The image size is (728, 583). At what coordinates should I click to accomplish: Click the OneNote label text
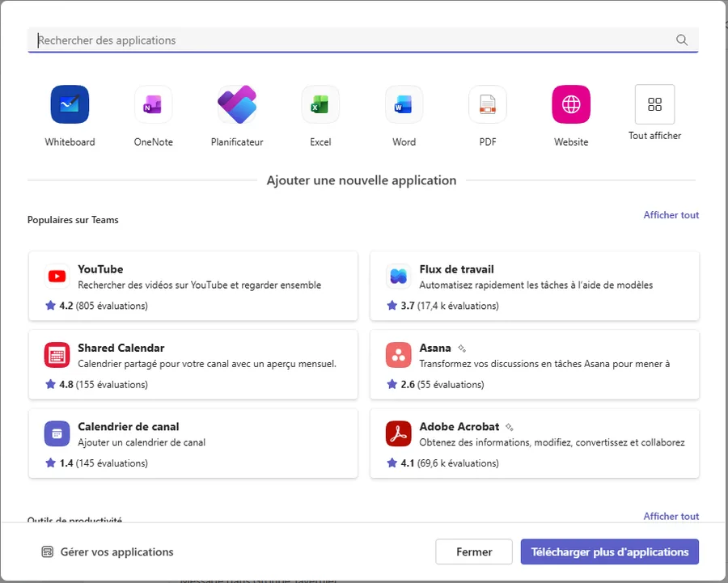pyautogui.click(x=153, y=142)
